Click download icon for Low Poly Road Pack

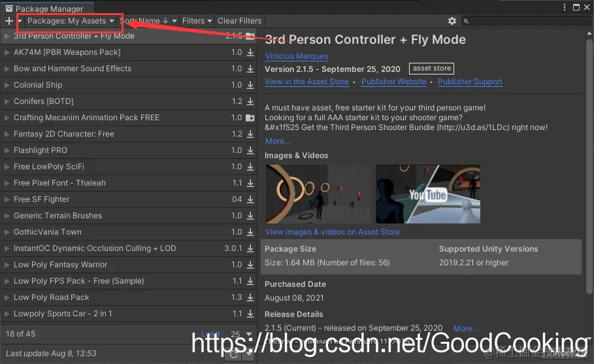click(x=250, y=297)
